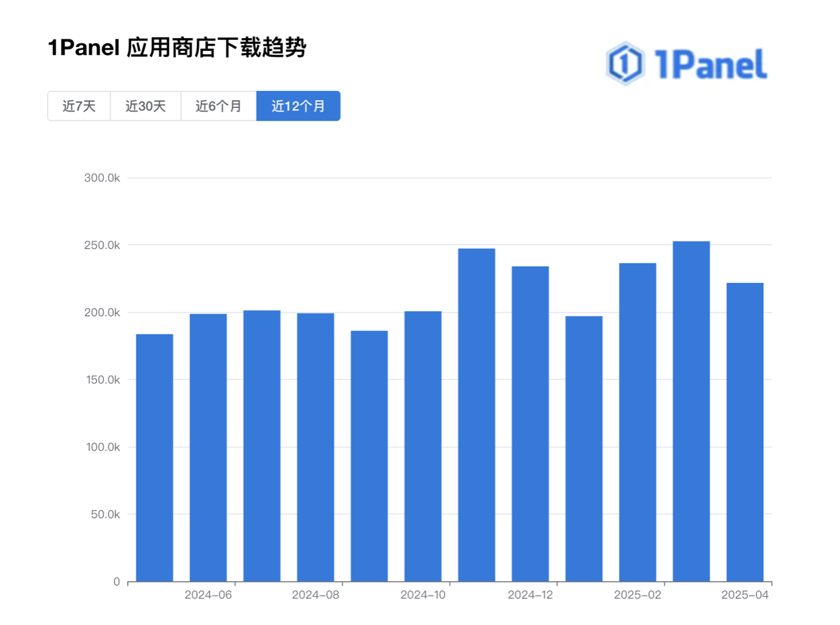The height and width of the screenshot is (625, 840).
Task: Select the active 近12个月 tab
Action: [x=299, y=106]
